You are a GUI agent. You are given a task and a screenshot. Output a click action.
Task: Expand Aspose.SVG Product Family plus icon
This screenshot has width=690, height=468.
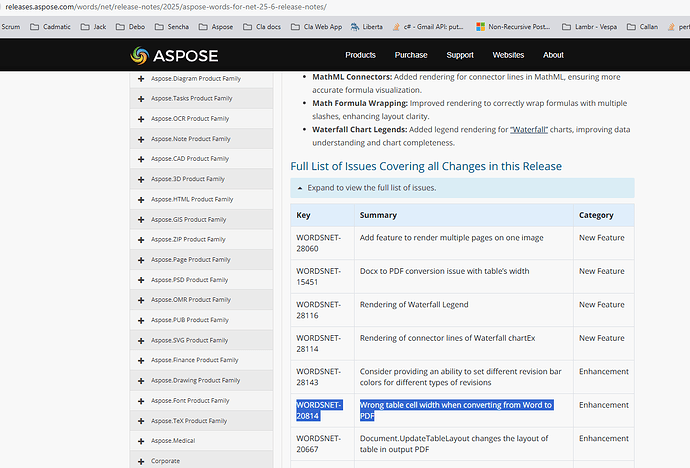tap(141, 340)
